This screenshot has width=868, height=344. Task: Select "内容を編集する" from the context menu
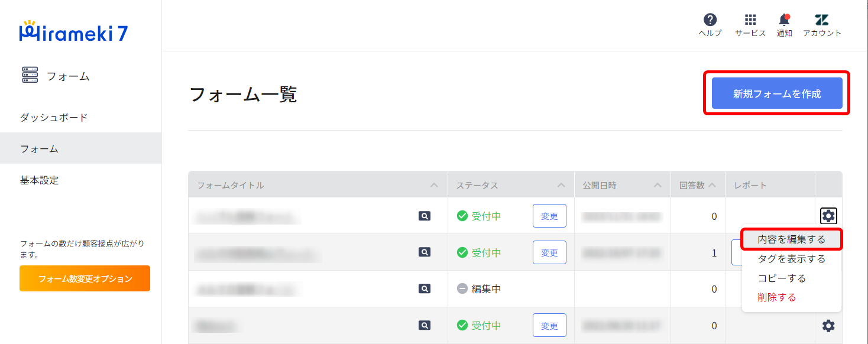791,240
